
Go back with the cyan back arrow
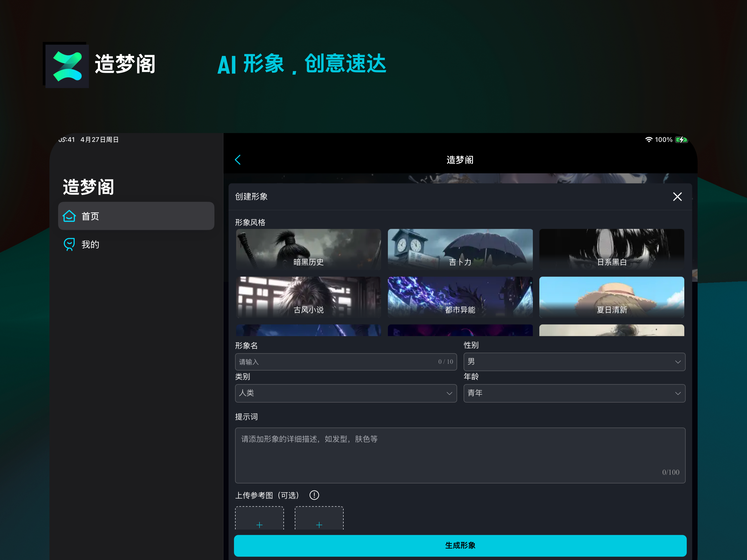pos(238,160)
